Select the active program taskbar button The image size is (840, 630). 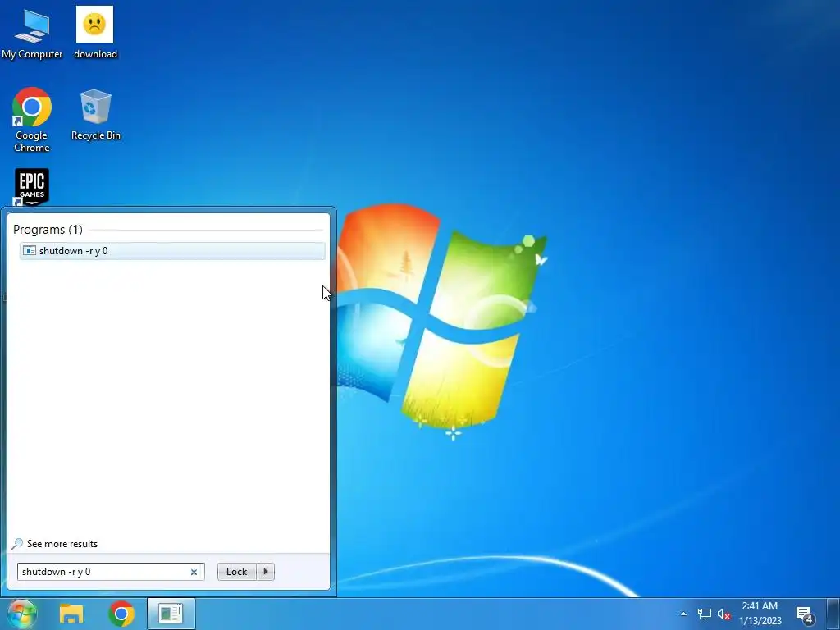click(x=171, y=614)
